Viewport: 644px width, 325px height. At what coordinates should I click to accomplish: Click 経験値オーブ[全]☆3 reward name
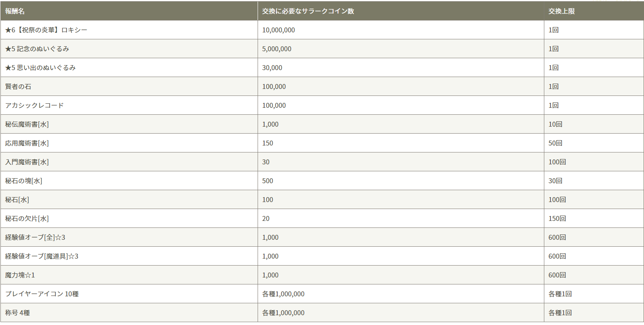(35, 238)
